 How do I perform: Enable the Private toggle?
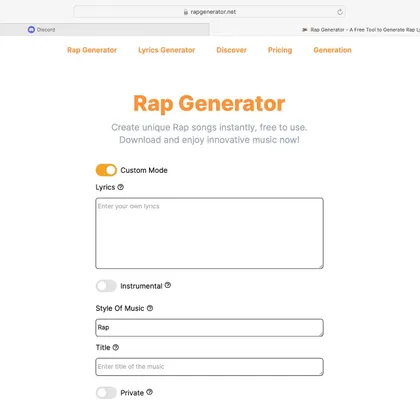[x=106, y=393]
